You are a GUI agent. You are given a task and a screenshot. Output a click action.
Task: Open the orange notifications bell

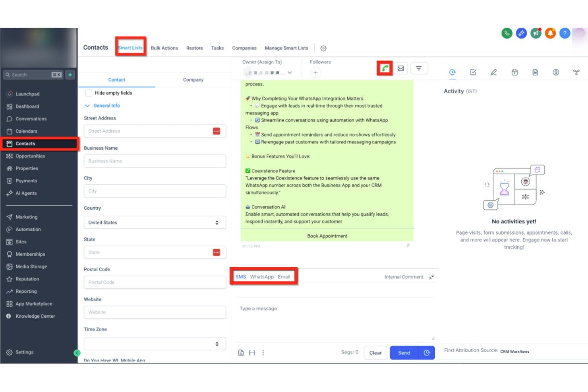550,33
